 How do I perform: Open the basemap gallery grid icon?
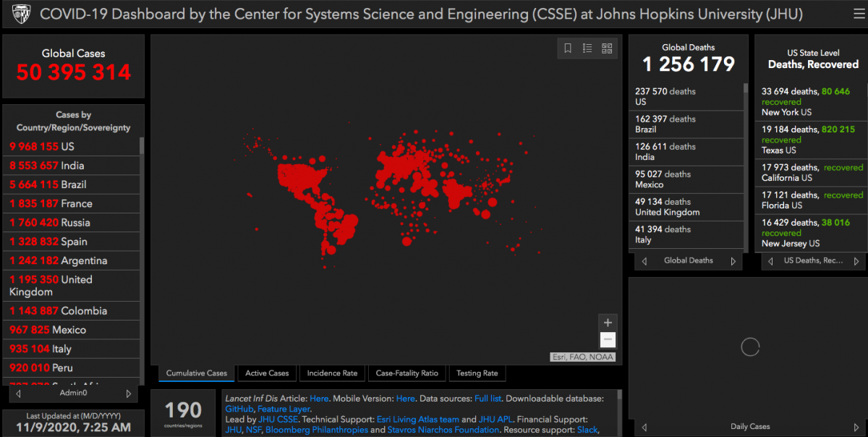(607, 48)
